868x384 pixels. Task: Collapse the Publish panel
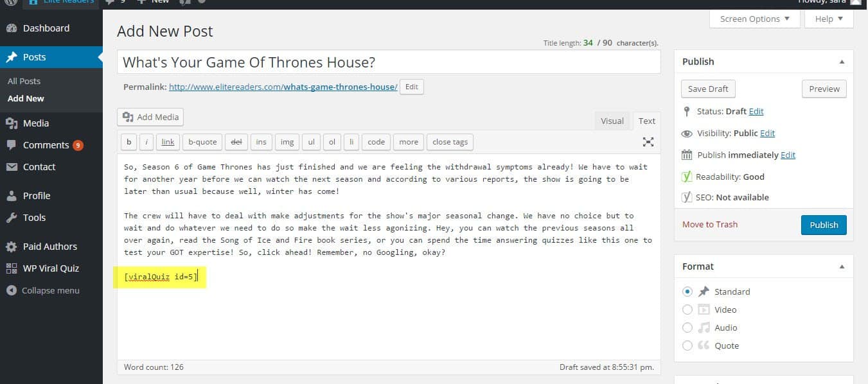pyautogui.click(x=842, y=62)
